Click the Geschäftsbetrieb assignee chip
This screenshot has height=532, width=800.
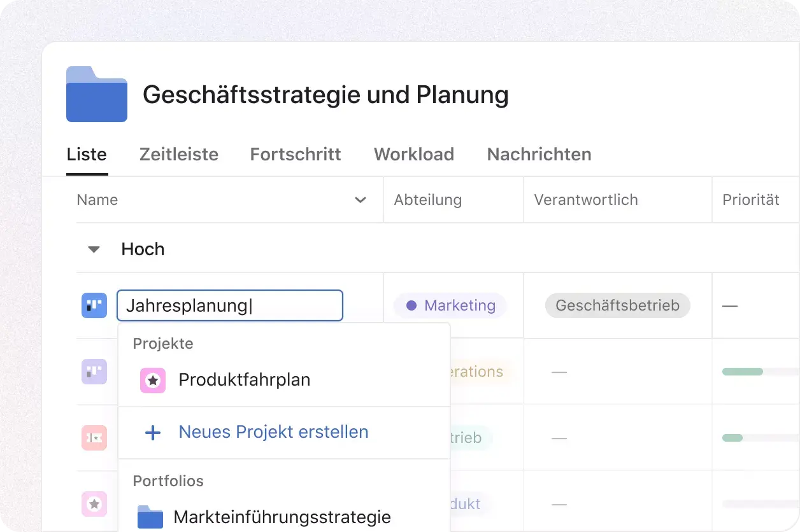coord(617,305)
